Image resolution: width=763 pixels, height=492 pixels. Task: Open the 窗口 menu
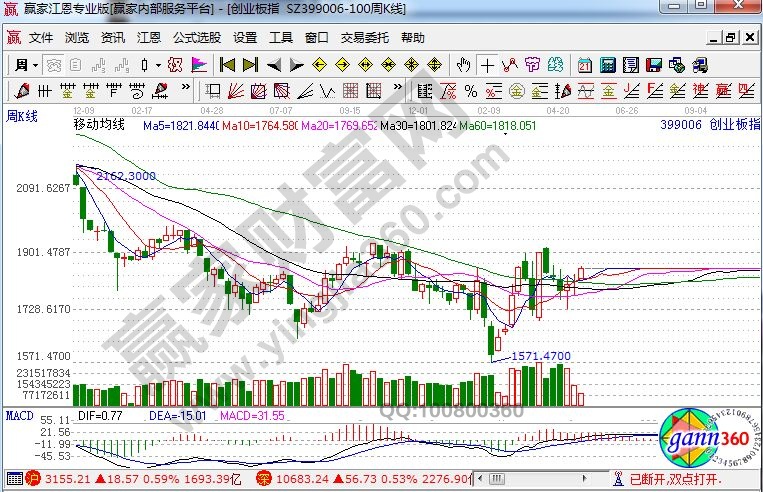click(x=317, y=37)
